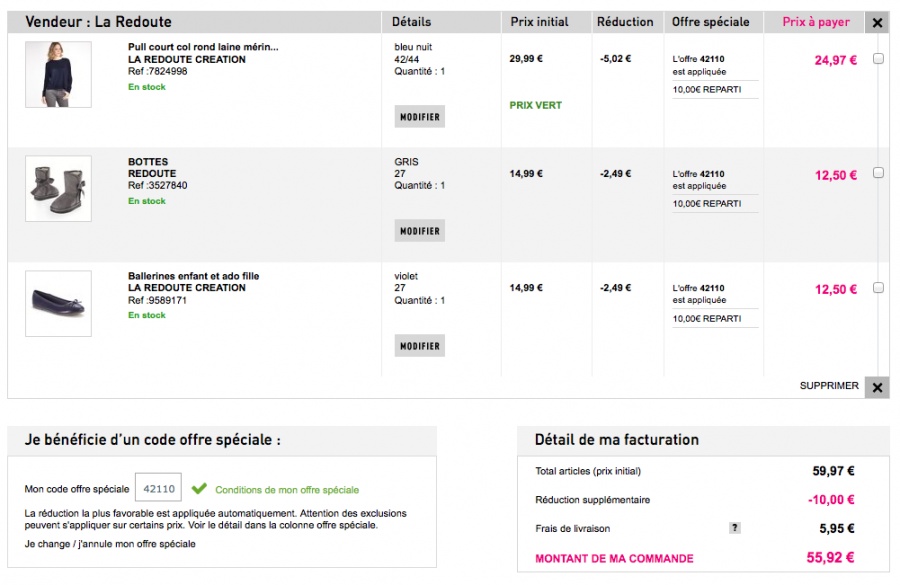The width and height of the screenshot is (900, 585).
Task: Click the Vendeur : La Redoute heading
Action: (98, 22)
